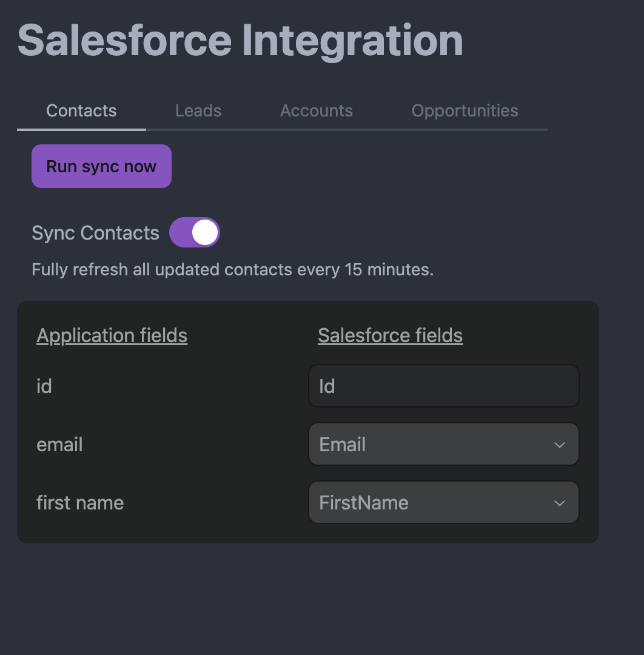
Task: Select the 'id' application field label
Action: click(x=44, y=386)
